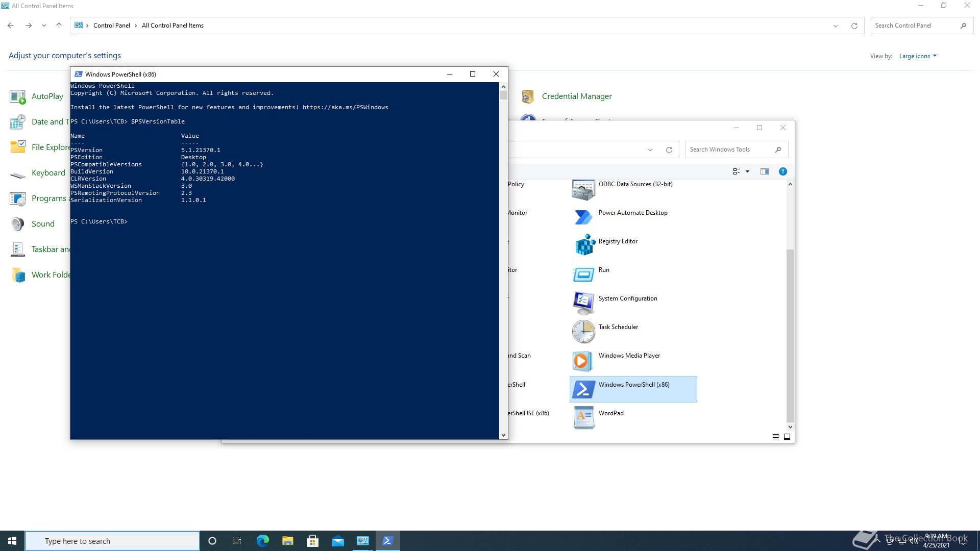980x551 pixels.
Task: Click the $PSVersionTable command text
Action: click(158, 121)
